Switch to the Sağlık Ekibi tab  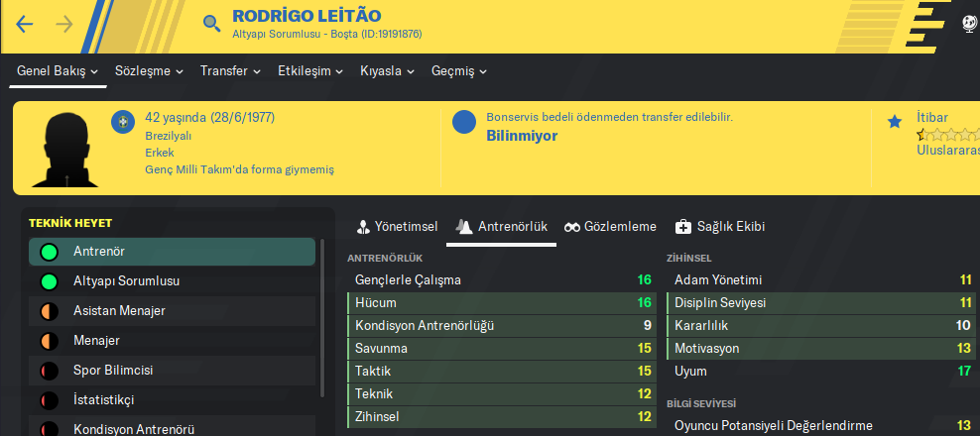pos(719,227)
